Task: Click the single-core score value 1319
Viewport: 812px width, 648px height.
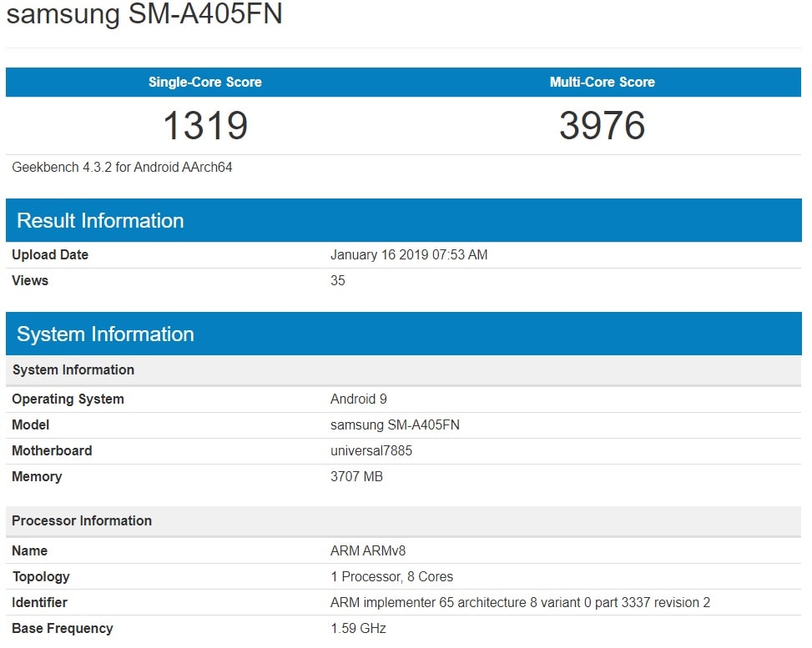Action: click(205, 126)
